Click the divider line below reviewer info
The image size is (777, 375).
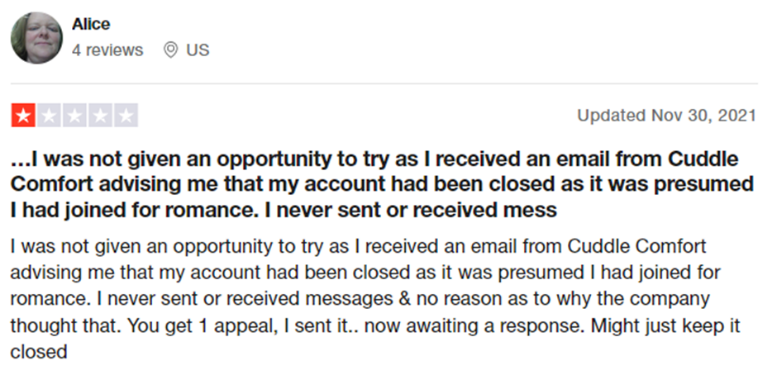pyautogui.click(x=384, y=84)
